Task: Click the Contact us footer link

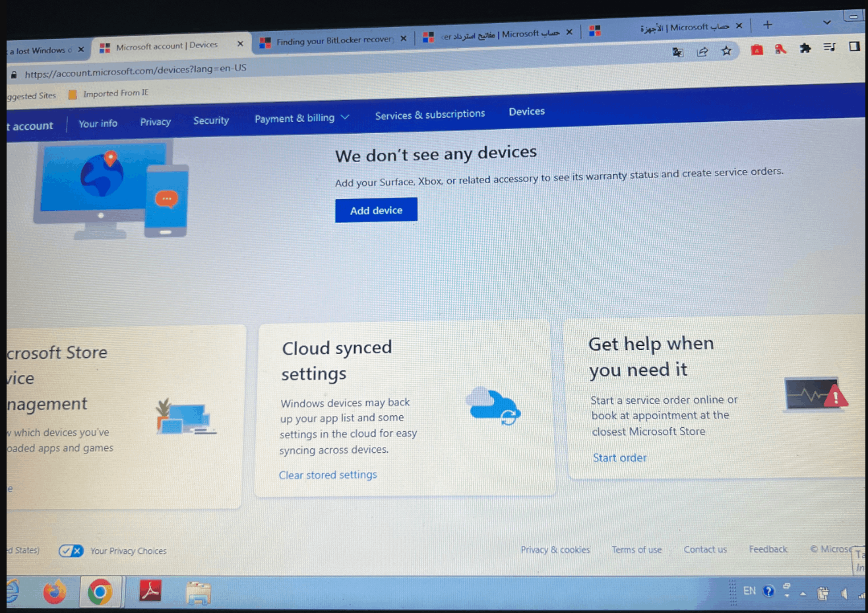Action: coord(705,549)
